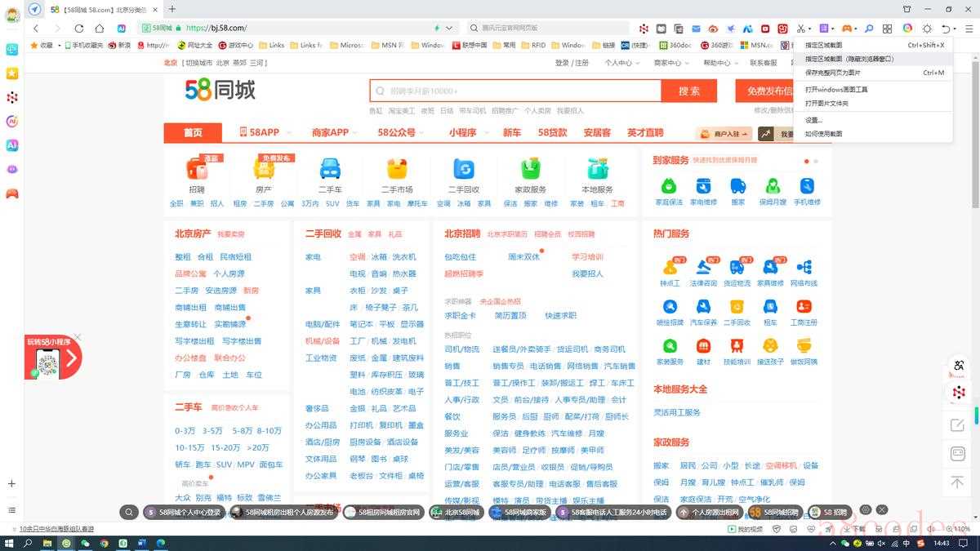980x551 pixels.
Task: Open the 安居客 navigation tab
Action: pyautogui.click(x=597, y=132)
